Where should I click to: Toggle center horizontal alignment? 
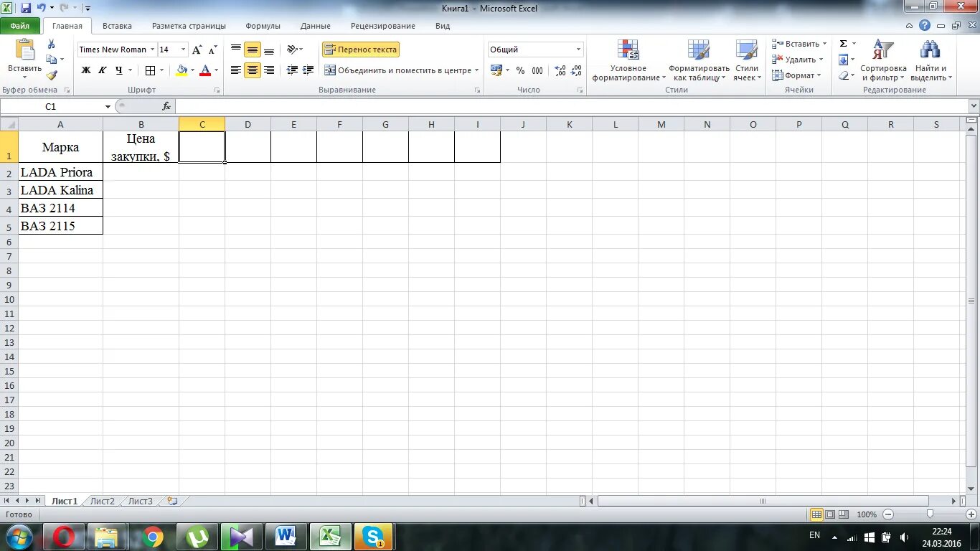click(x=253, y=70)
